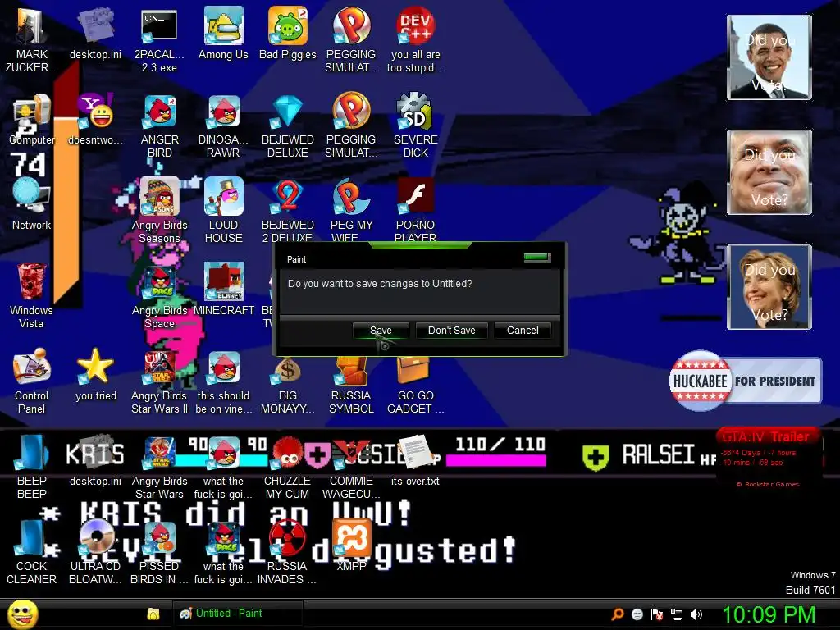The image size is (840, 630).
Task: Open the Windows Vista recycle bin
Action: click(31, 294)
